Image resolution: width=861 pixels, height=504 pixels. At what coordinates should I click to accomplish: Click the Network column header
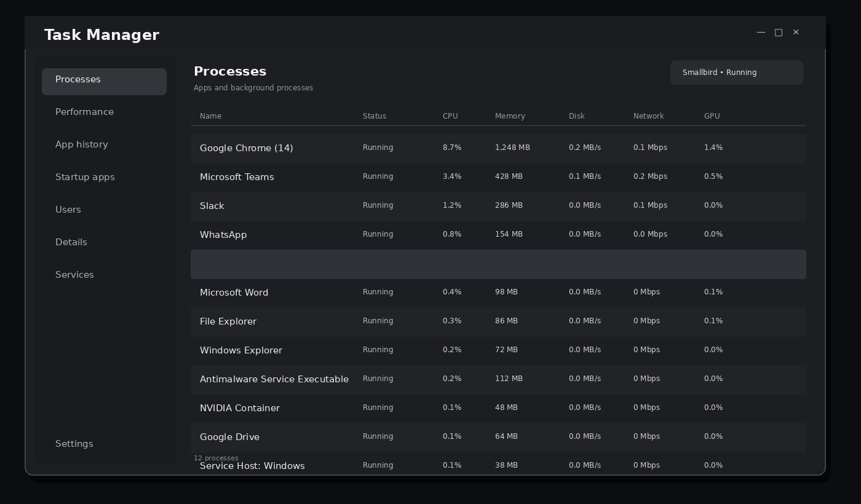[648, 116]
